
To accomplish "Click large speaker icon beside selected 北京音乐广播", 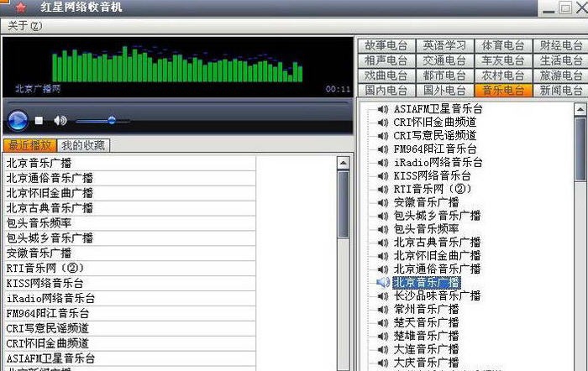I will [x=383, y=283].
